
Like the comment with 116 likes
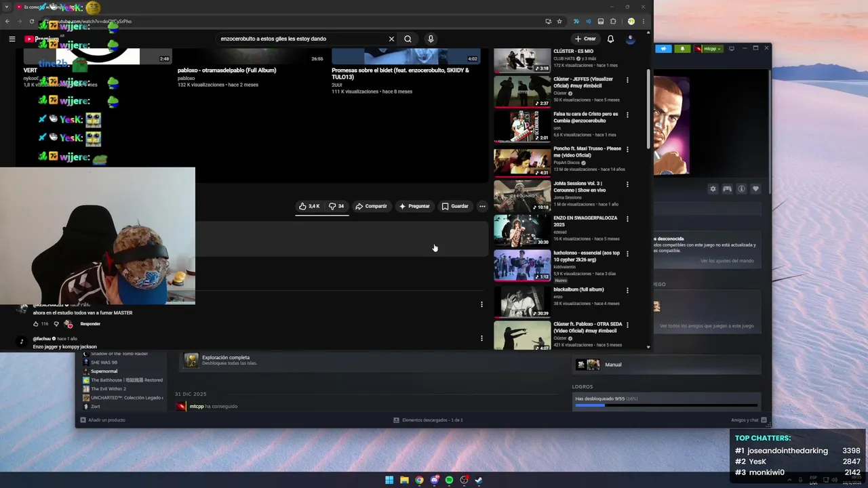36,324
